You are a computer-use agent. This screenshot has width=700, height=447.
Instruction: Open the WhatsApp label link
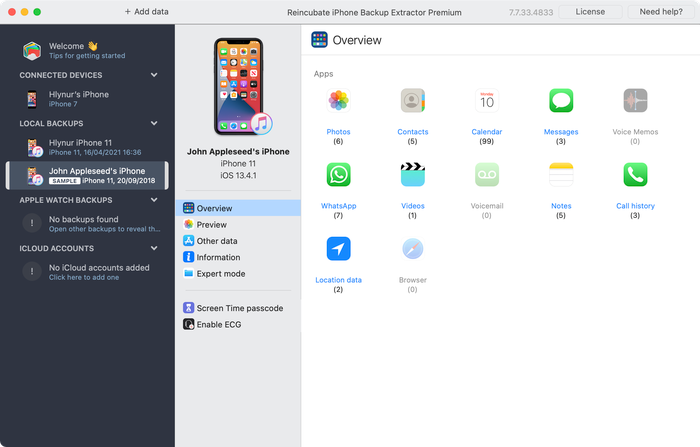point(338,206)
